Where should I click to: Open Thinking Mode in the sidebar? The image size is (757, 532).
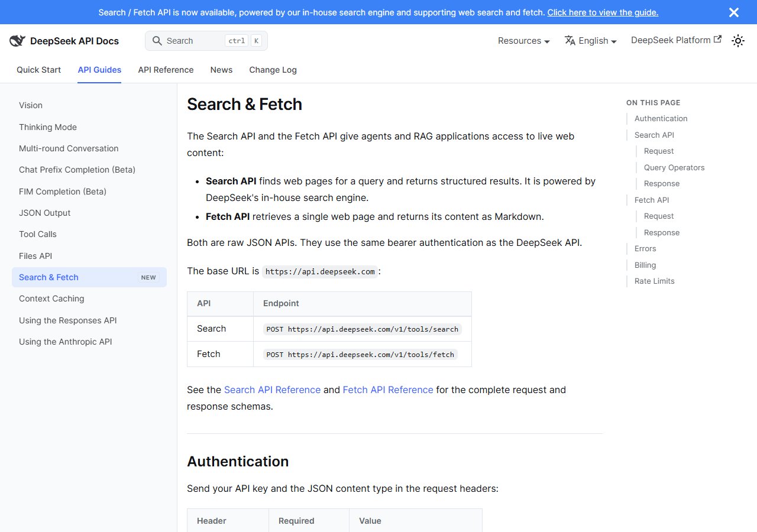(89, 127)
